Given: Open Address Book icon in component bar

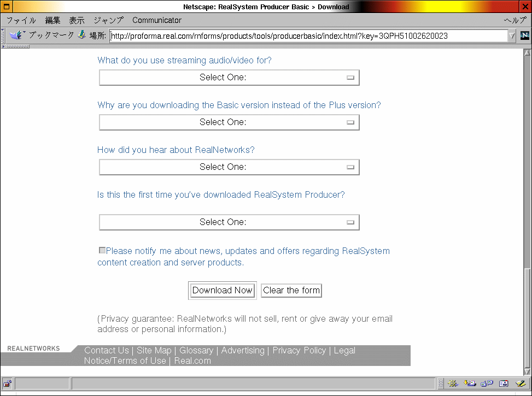Looking at the screenshot, I should point(504,383).
